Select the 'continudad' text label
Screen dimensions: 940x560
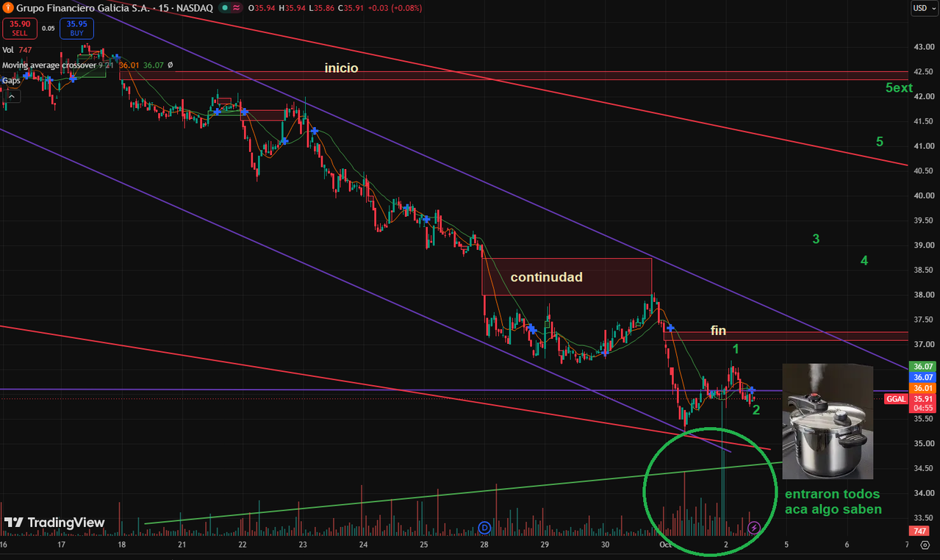(546, 277)
